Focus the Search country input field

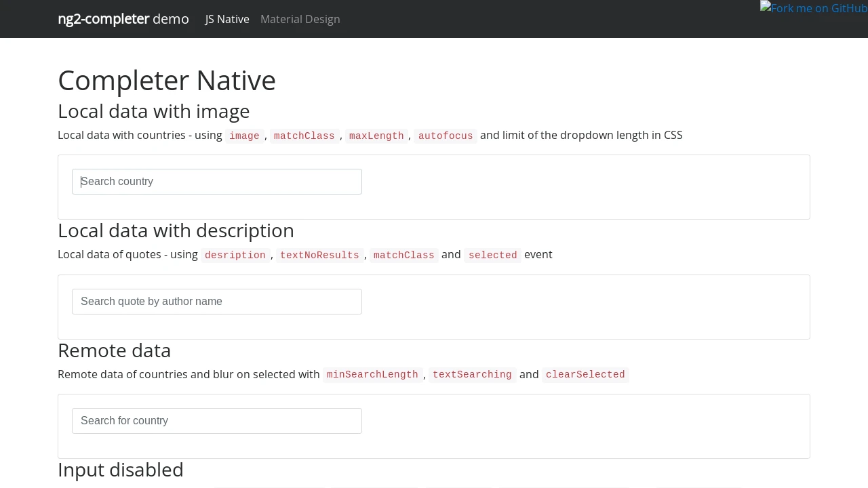pyautogui.click(x=217, y=182)
